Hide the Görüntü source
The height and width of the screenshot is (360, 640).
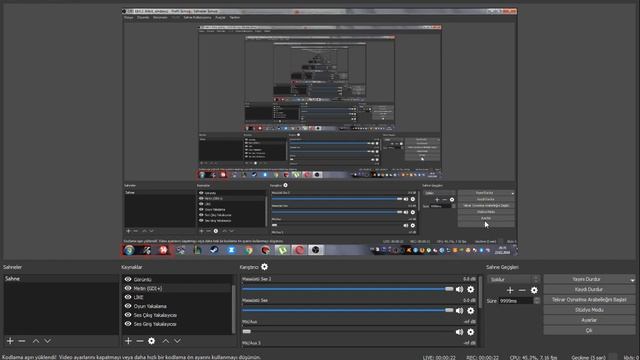coord(128,279)
